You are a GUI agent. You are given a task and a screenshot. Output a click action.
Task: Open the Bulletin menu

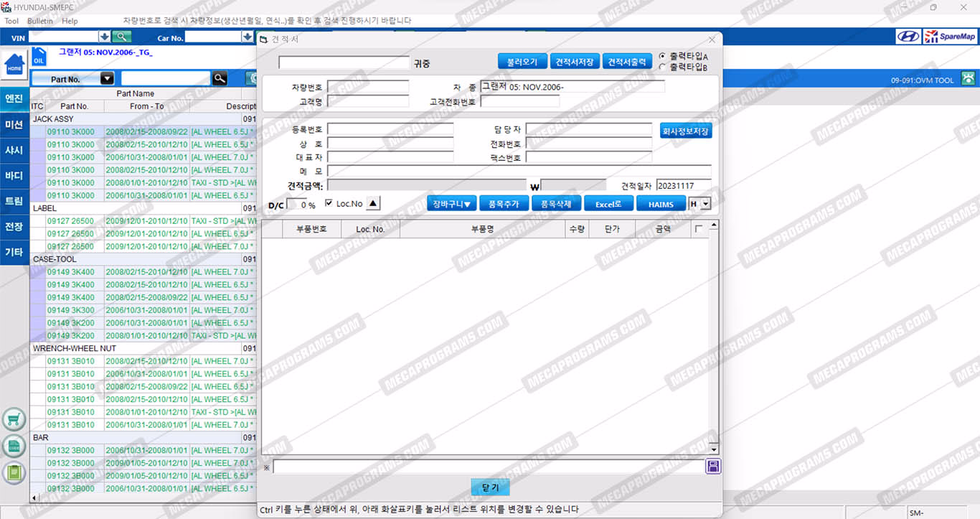click(x=40, y=21)
